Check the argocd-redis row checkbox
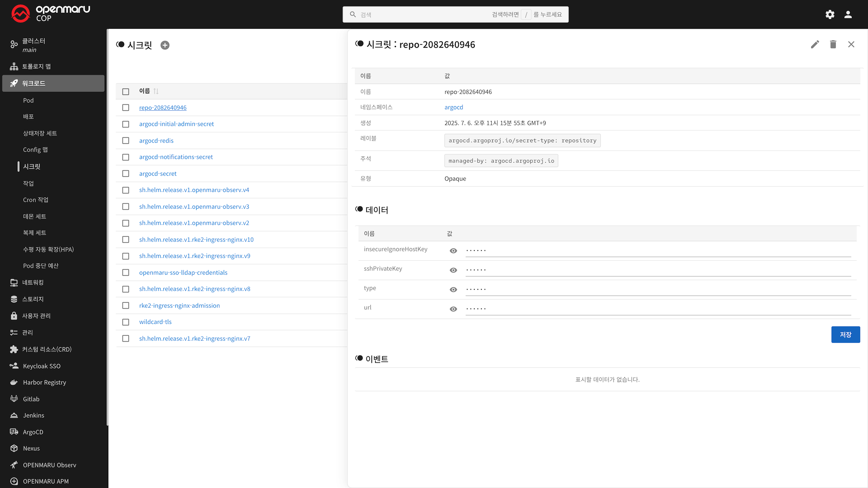 point(126,141)
